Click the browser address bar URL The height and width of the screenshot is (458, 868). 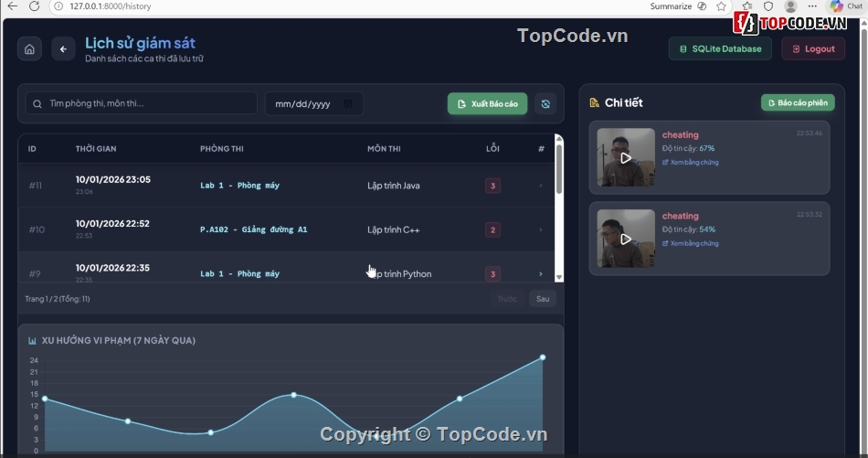point(111,6)
